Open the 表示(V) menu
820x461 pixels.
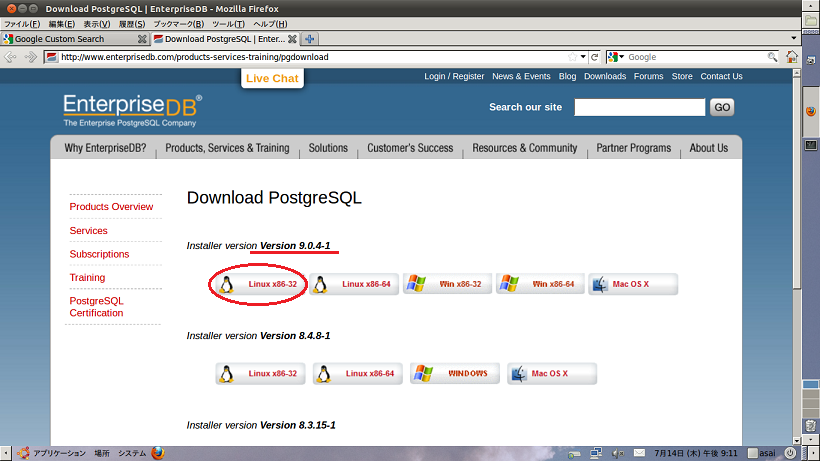(x=97, y=24)
